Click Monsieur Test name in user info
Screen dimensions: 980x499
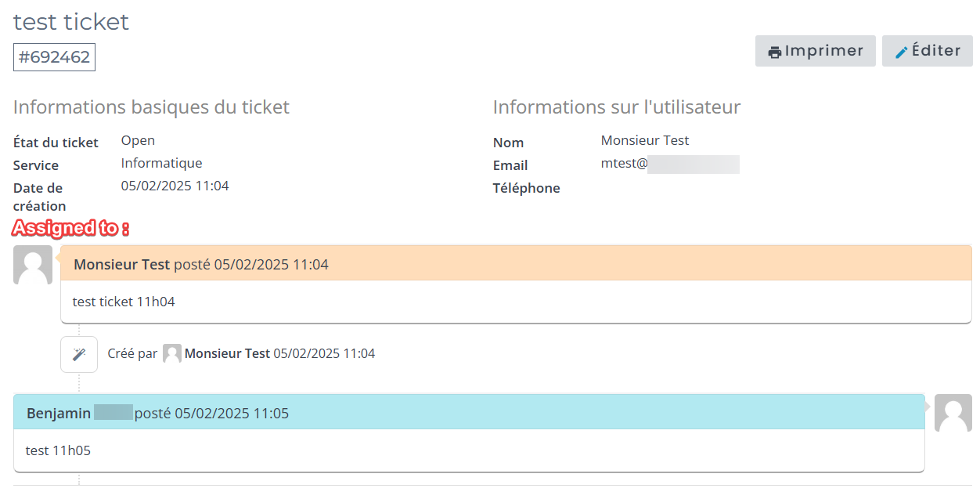pyautogui.click(x=644, y=140)
